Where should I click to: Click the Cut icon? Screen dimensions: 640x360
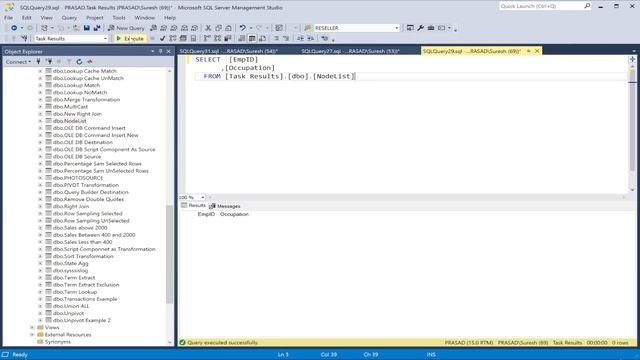208,28
